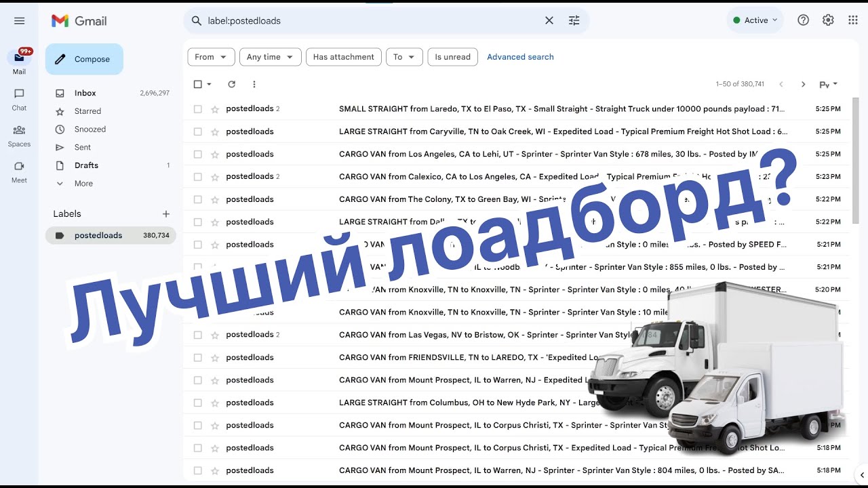Tick checkbox for Los Angeles to Lehi email
Image resolution: width=868 pixels, height=488 pixels.
[x=198, y=154]
